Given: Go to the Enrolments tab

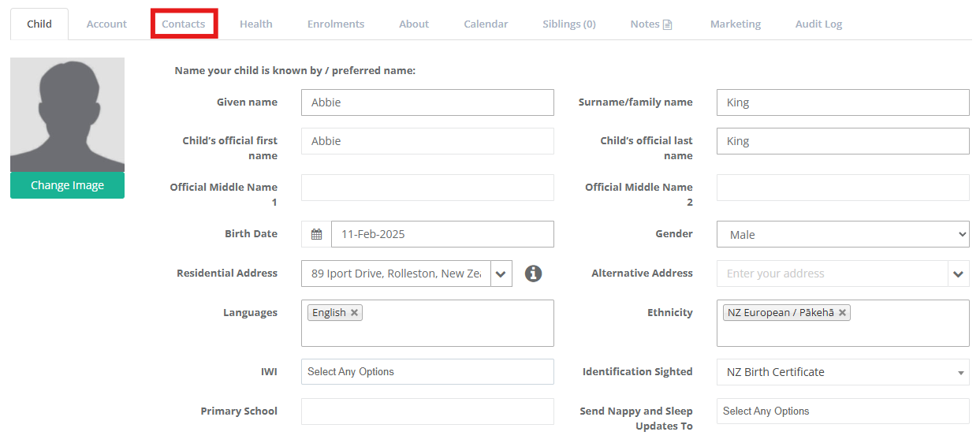Looking at the screenshot, I should 336,24.
